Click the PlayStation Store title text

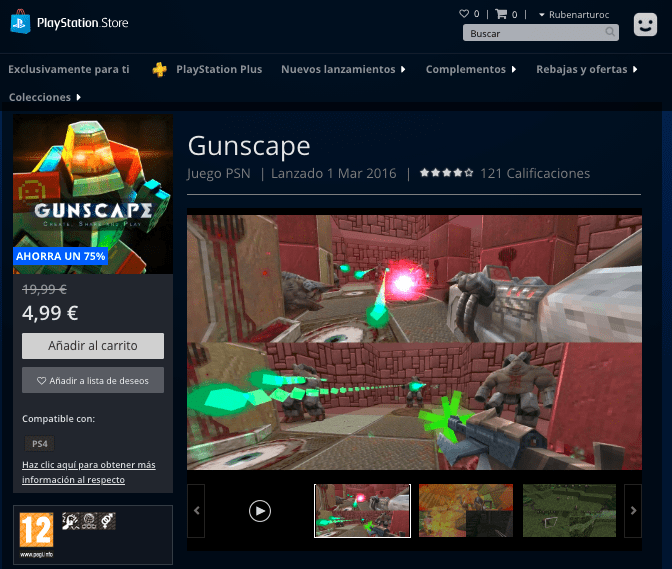pos(83,23)
